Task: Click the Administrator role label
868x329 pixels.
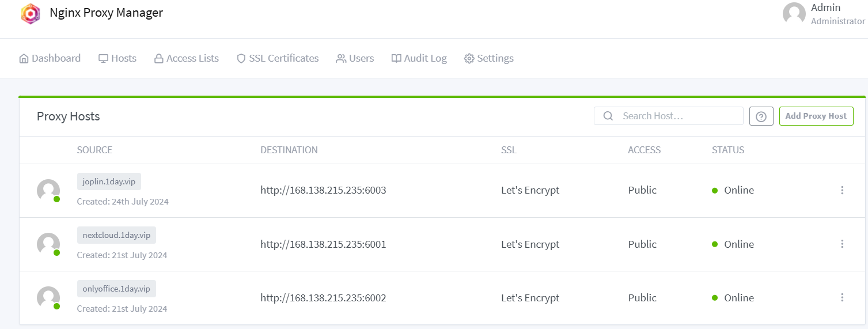Action: click(838, 21)
